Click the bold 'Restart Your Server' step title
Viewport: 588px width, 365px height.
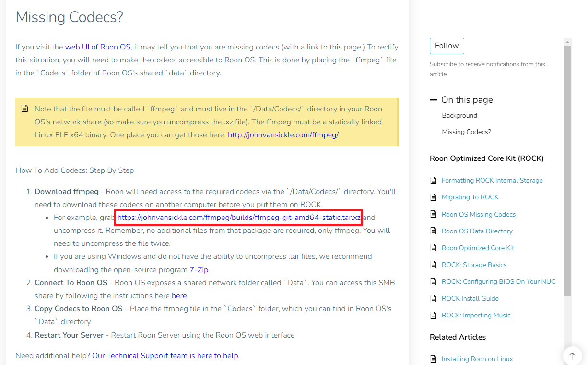tap(69, 335)
